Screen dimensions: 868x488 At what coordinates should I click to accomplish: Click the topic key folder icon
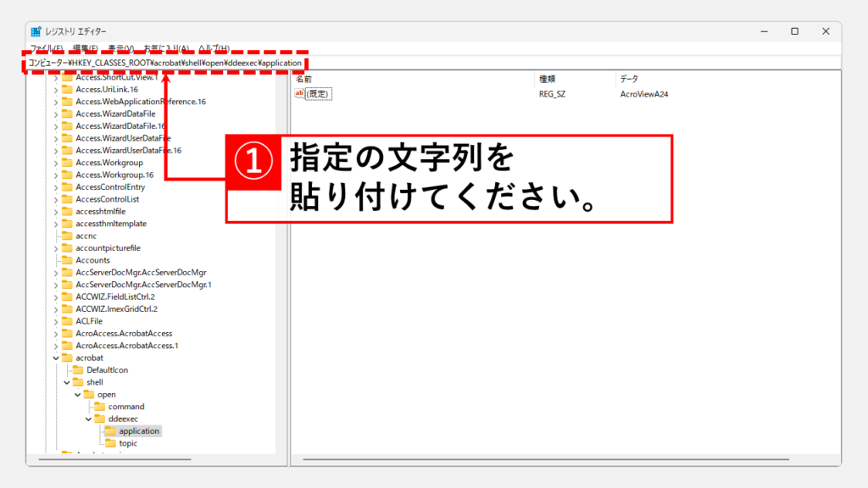click(x=110, y=443)
